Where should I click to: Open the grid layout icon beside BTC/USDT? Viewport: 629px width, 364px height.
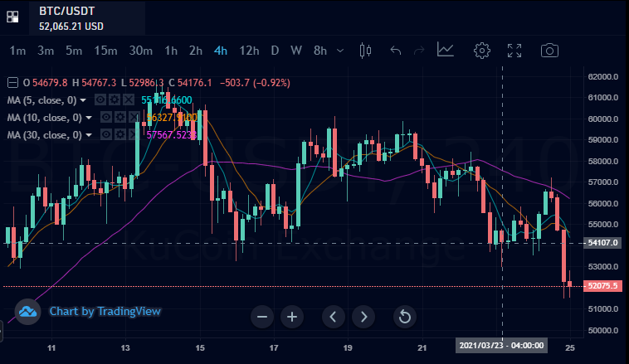12,17
